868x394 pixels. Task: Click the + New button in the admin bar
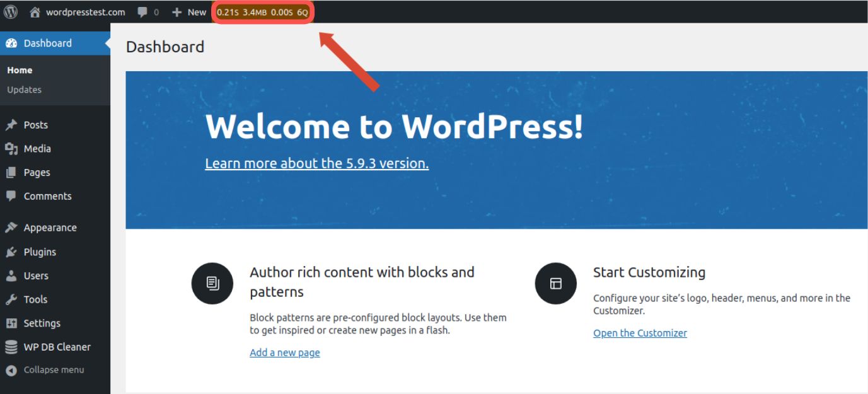188,11
